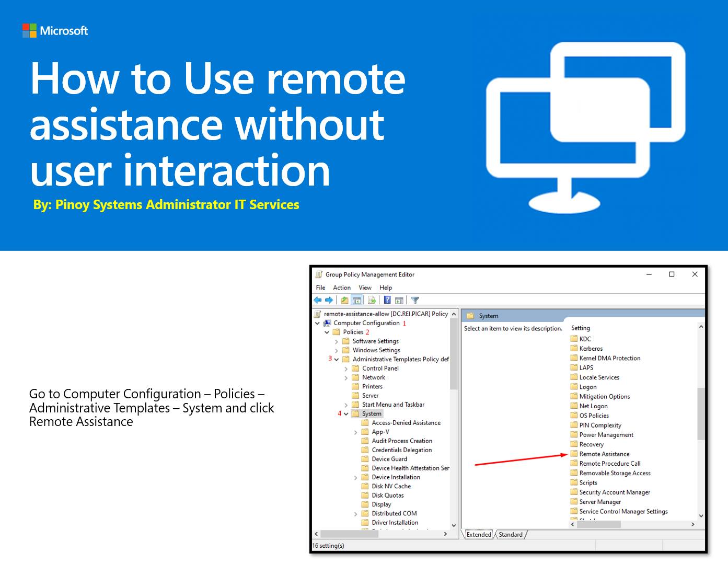Viewport: 728px width, 564px height.
Task: Click the Filter funnel icon
Action: (x=415, y=300)
